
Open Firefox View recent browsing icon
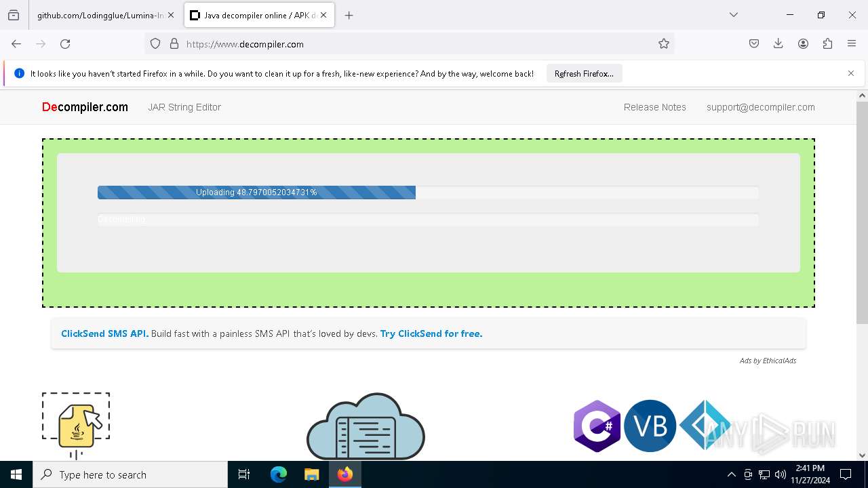tap(14, 15)
